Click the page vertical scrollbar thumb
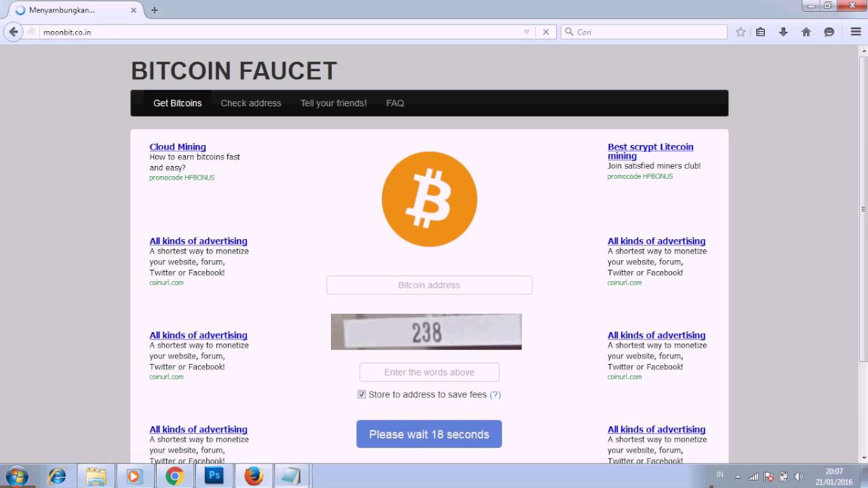The width and height of the screenshot is (868, 488). pyautogui.click(x=863, y=209)
